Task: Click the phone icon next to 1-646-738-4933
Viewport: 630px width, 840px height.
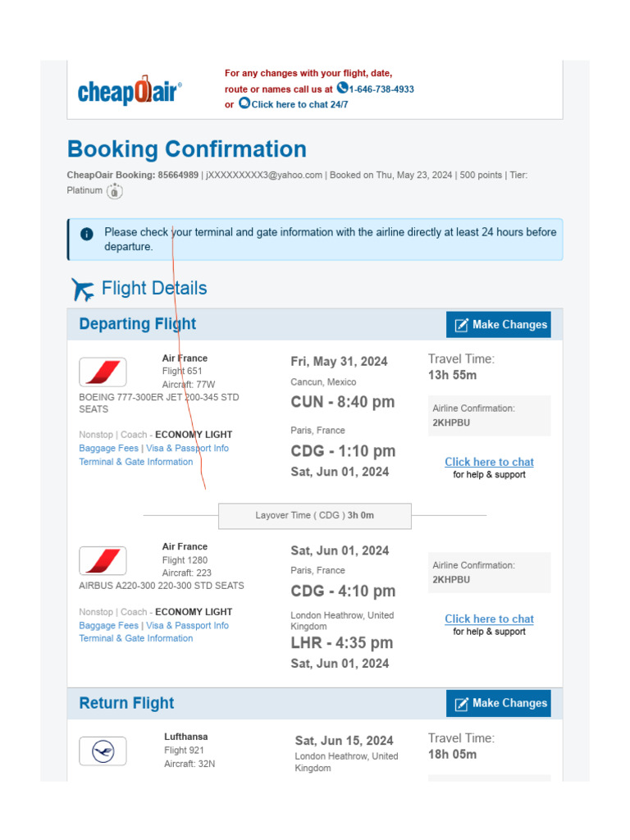Action: point(342,88)
